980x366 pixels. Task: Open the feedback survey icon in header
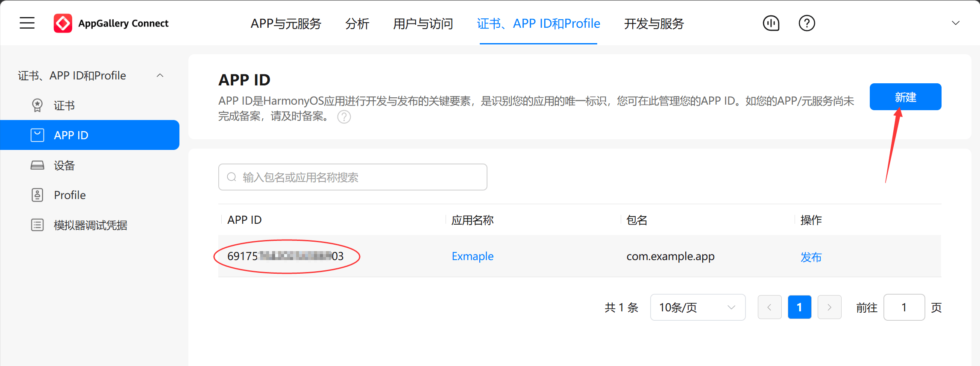[x=771, y=23]
